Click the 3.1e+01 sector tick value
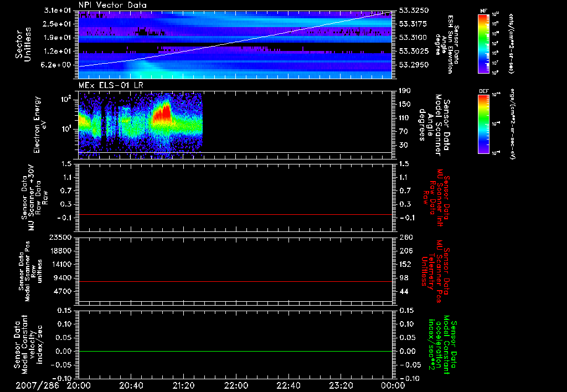567x392 pixels. tap(57, 11)
